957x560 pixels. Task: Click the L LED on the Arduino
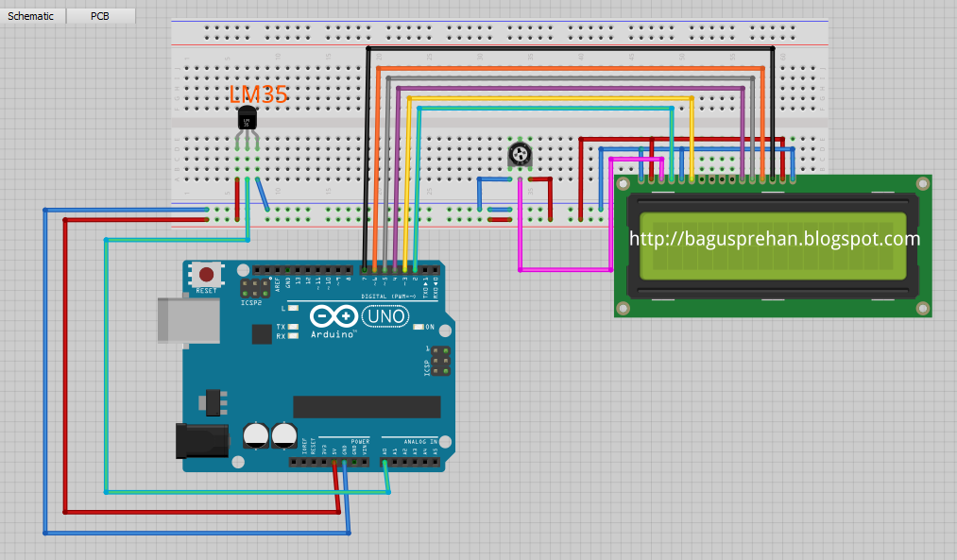point(293,309)
